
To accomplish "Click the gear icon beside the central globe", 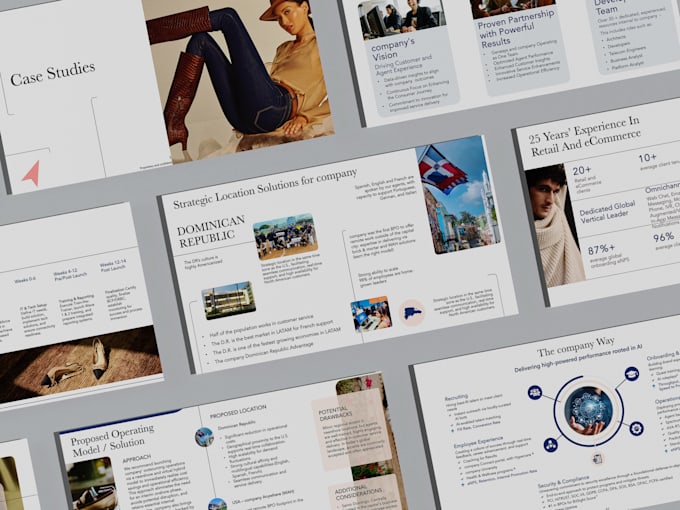I will 636,428.
